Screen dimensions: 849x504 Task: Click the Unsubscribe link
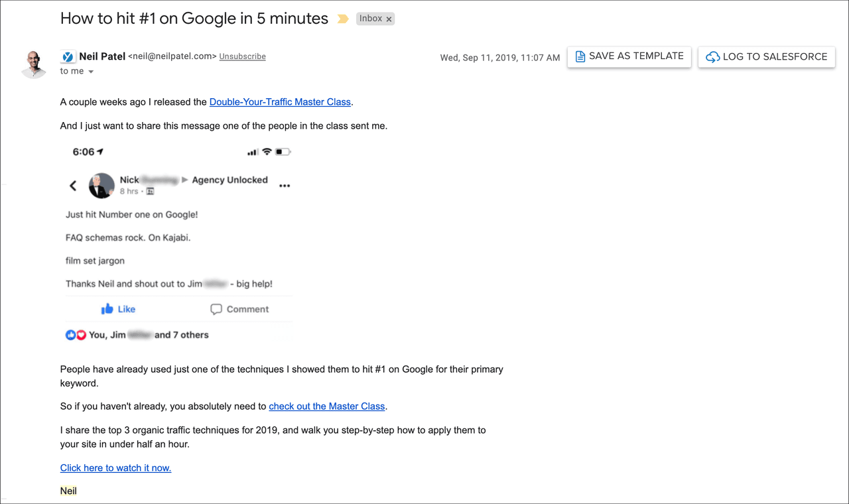pyautogui.click(x=242, y=57)
